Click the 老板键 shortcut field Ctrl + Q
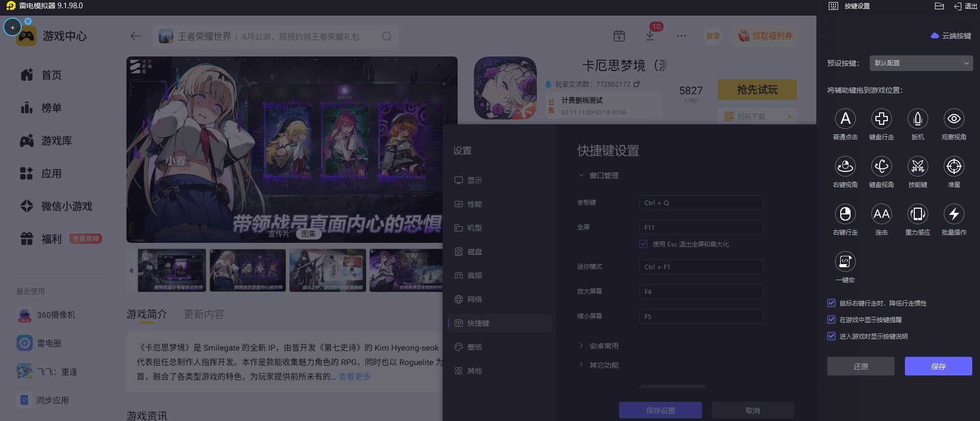Viewport: 980px width, 421px height. pos(701,202)
